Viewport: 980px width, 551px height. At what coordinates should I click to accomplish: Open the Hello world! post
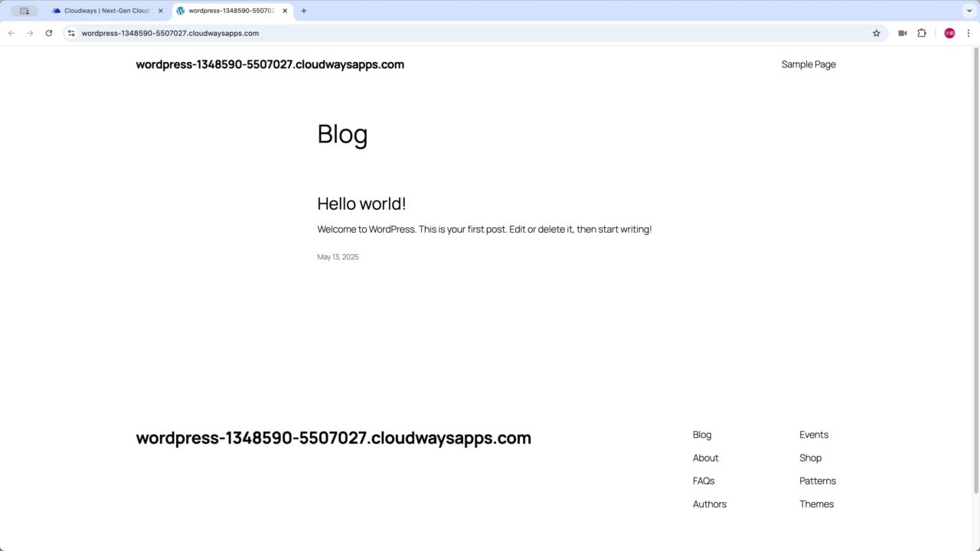pyautogui.click(x=361, y=204)
